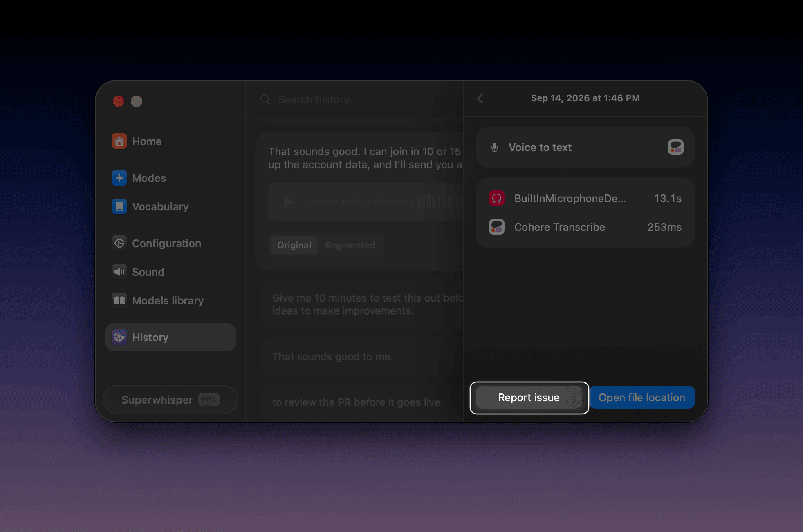The image size is (803, 532).
Task: Open the Modes menu item
Action: (x=170, y=178)
